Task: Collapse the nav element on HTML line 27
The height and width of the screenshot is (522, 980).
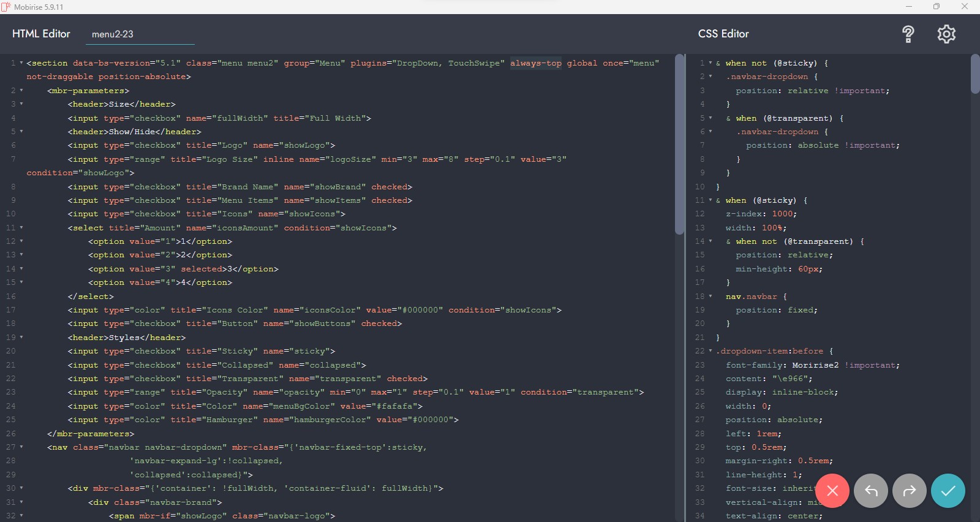Action: click(x=21, y=447)
